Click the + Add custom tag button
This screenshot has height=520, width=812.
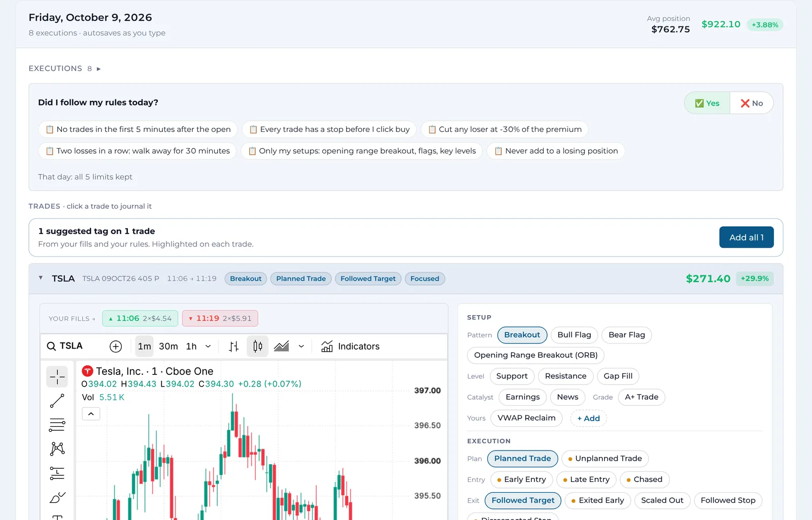pyautogui.click(x=588, y=418)
